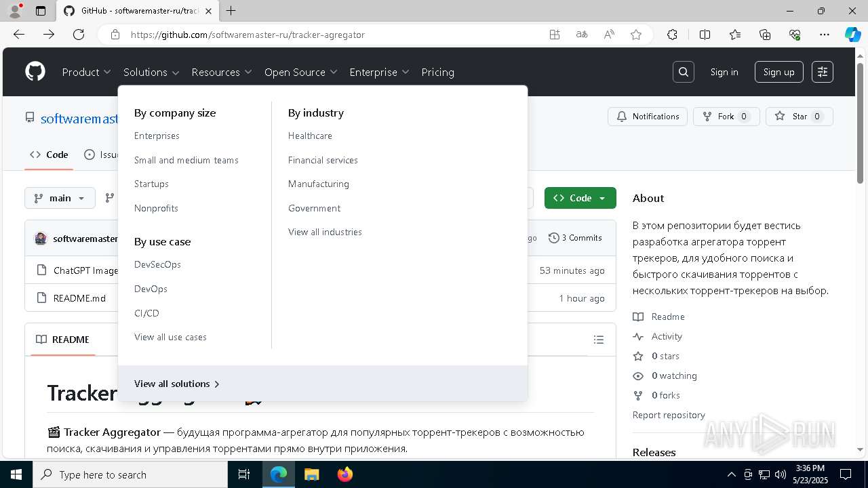Open the browser profile avatar icon
868x488 pixels.
coord(15,11)
